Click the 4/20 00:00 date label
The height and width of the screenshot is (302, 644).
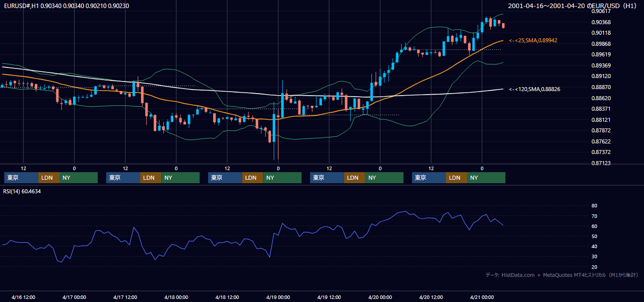pos(379,297)
